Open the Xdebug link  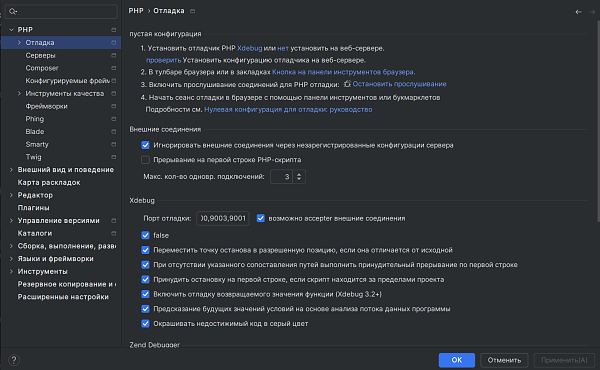click(x=249, y=48)
